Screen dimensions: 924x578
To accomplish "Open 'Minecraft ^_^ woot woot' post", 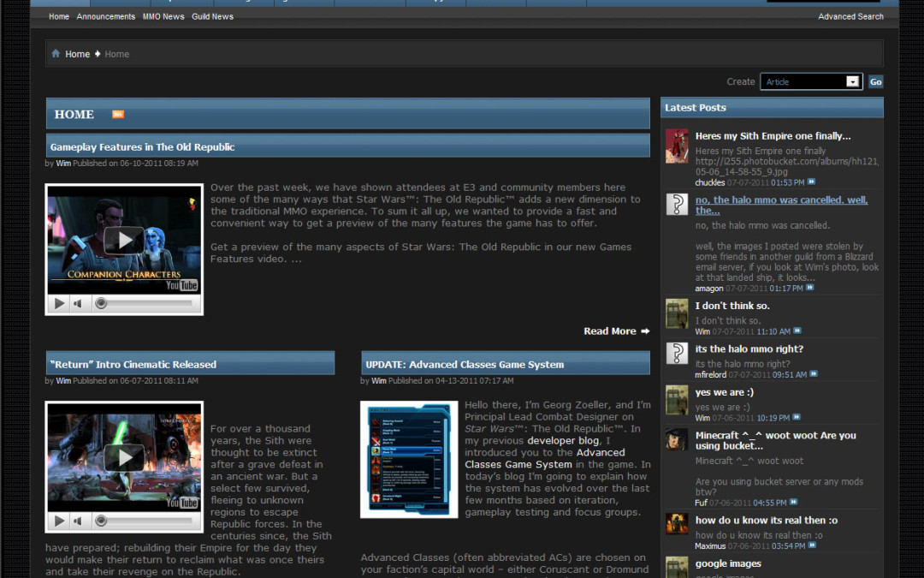I will click(775, 441).
